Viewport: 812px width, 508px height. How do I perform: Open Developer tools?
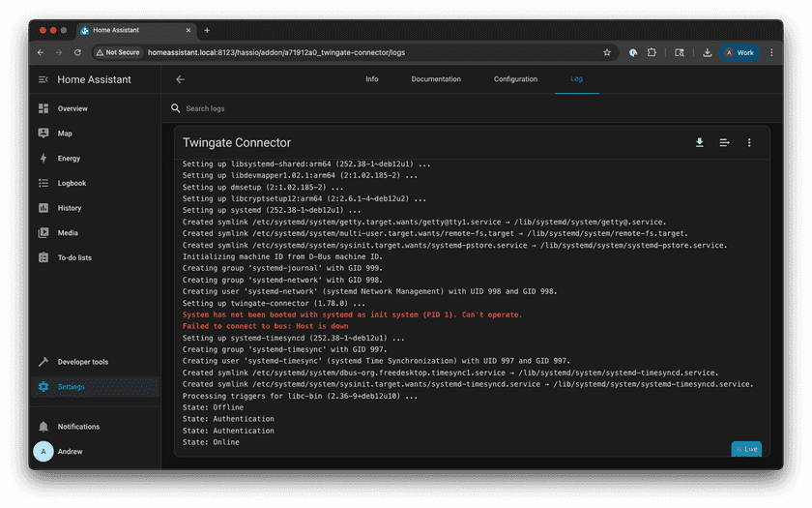82,362
